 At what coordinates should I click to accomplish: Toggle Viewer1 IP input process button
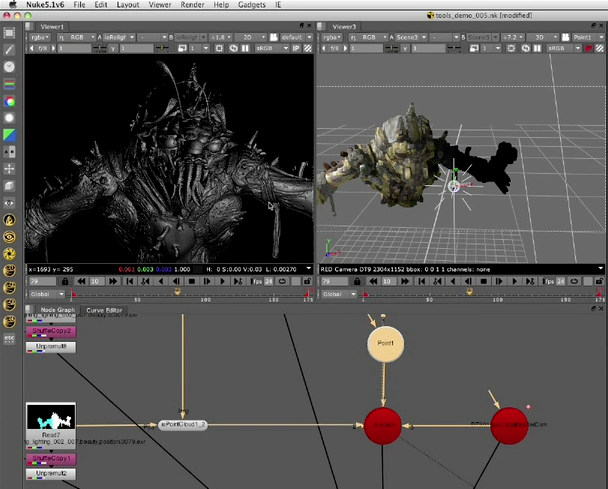coord(296,48)
